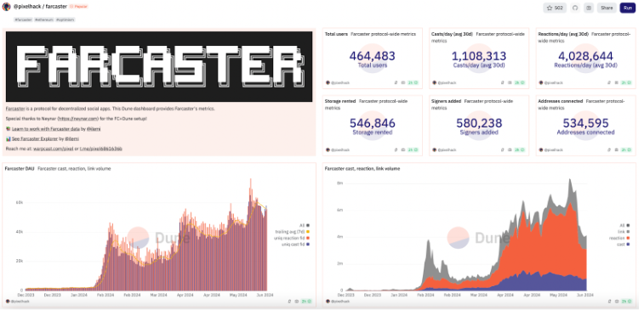Open the pixelhack avatar in page title

[x=6, y=7]
